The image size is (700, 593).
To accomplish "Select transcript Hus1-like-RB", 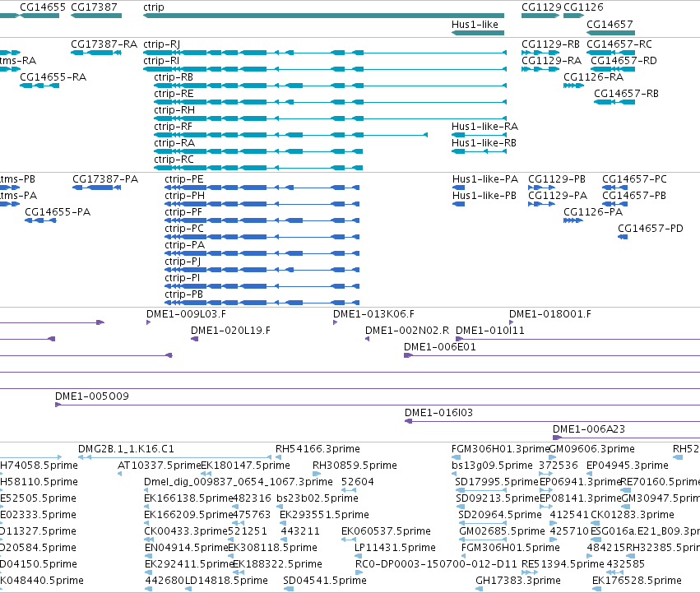I will pyautogui.click(x=484, y=143).
